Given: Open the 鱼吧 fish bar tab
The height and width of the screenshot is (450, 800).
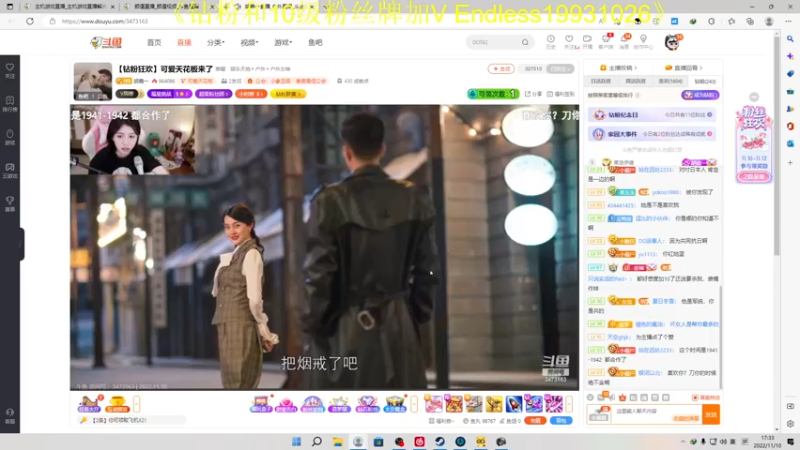Looking at the screenshot, I should point(315,42).
